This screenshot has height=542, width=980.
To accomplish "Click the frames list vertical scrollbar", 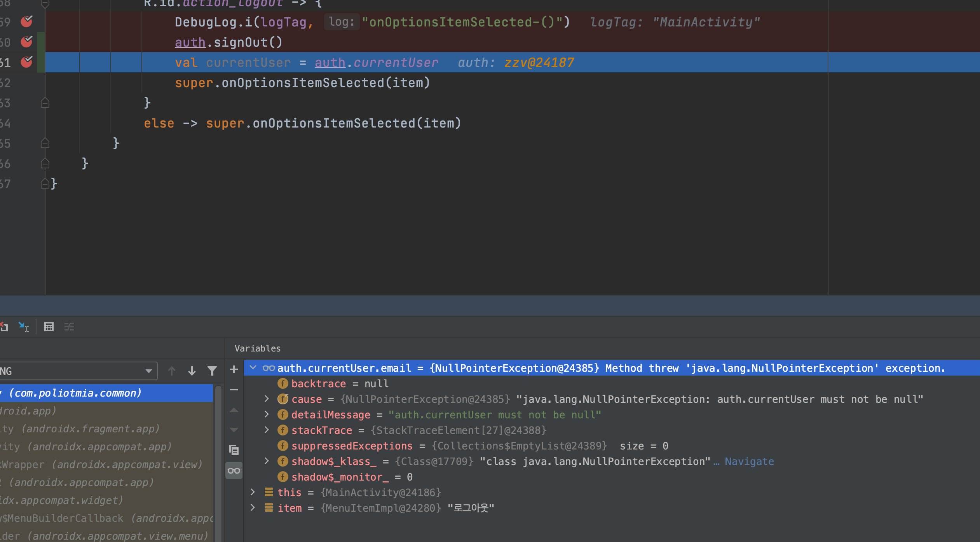I will click(x=218, y=463).
